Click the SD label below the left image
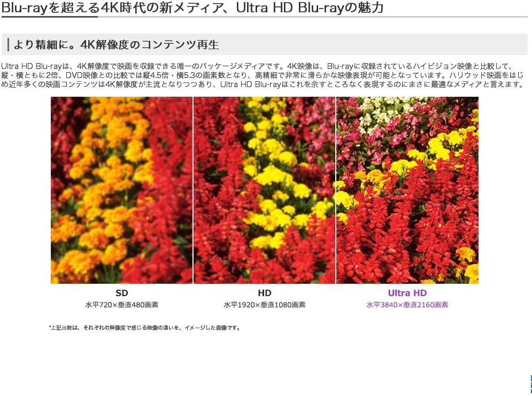Screen dimensions: 532x396 122,293
